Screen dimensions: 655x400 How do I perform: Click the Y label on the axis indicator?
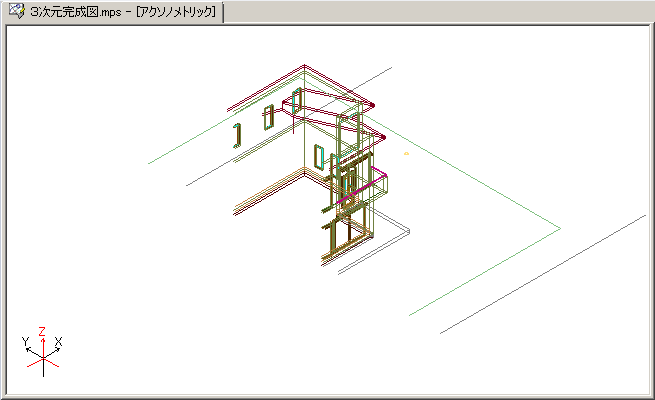(x=25, y=342)
